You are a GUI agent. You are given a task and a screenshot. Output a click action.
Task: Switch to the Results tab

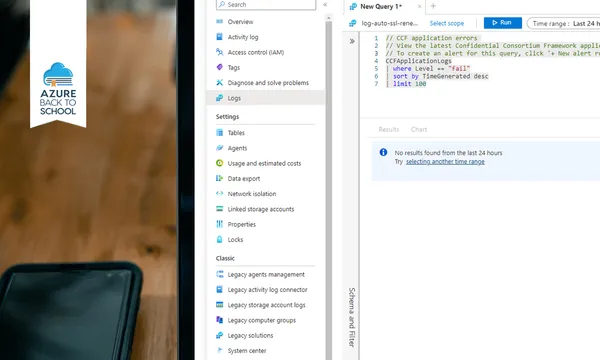[388, 129]
